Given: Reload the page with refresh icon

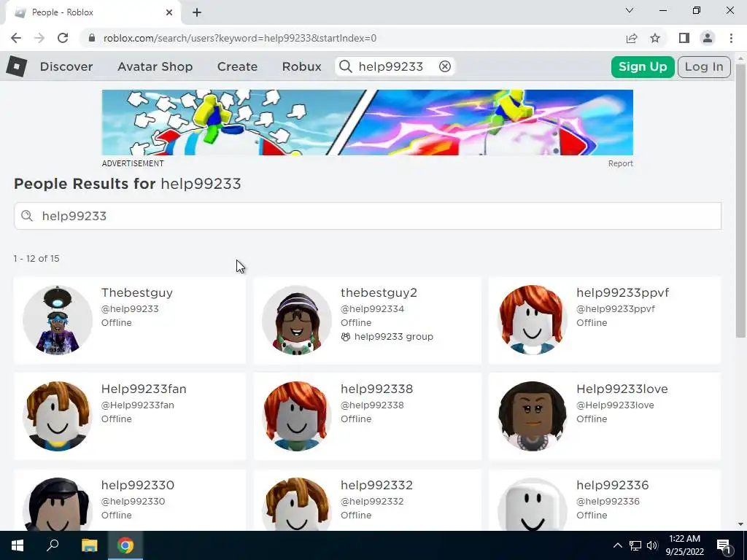Looking at the screenshot, I should [63, 38].
